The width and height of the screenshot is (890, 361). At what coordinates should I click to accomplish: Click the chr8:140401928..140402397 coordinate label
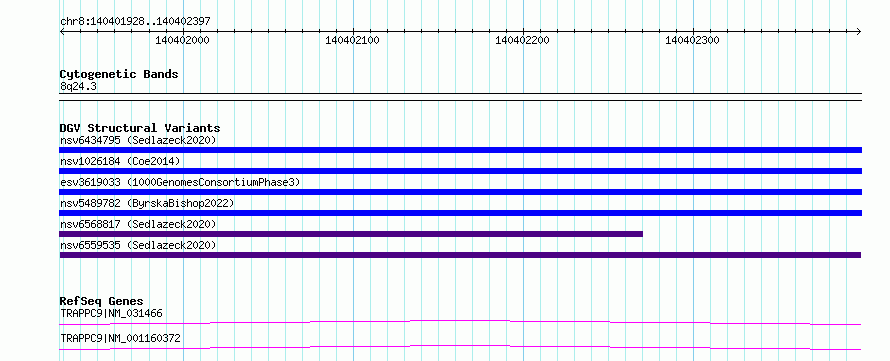(x=135, y=21)
